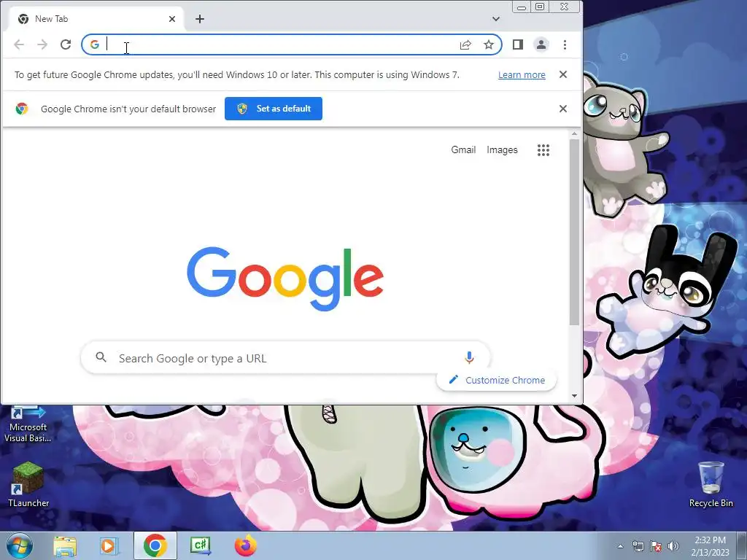Click the Google logo
The height and width of the screenshot is (560, 747).
coord(285,278)
